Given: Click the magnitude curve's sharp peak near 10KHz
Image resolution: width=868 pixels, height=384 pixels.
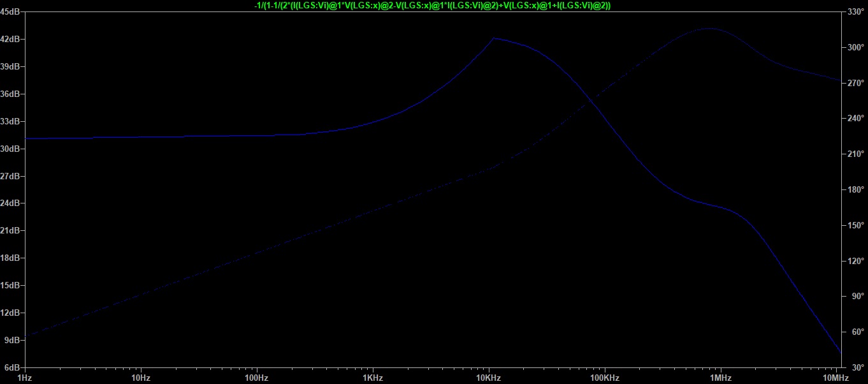Looking at the screenshot, I should pos(493,38).
